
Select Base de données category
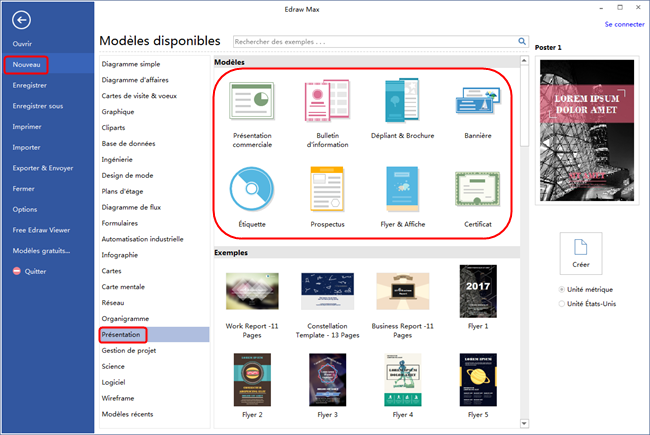click(129, 143)
